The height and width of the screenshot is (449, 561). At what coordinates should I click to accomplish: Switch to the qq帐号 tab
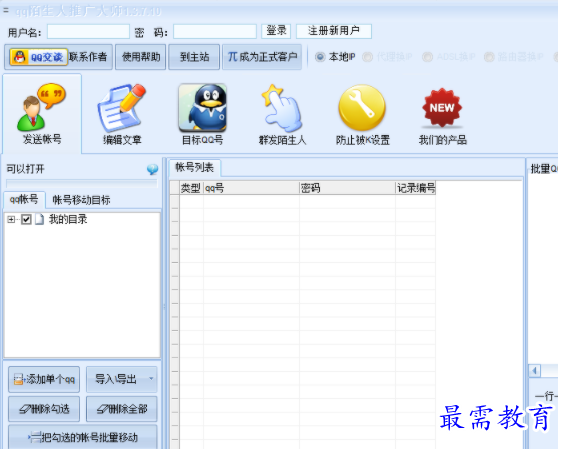24,199
